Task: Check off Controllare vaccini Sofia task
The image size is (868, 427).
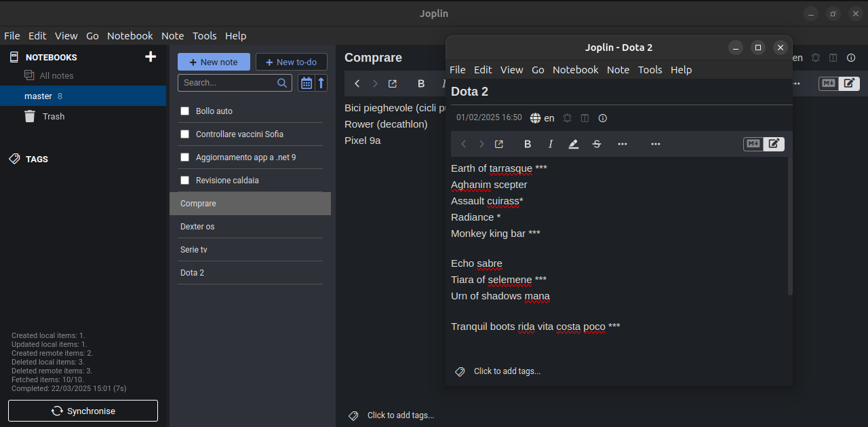Action: pos(184,134)
